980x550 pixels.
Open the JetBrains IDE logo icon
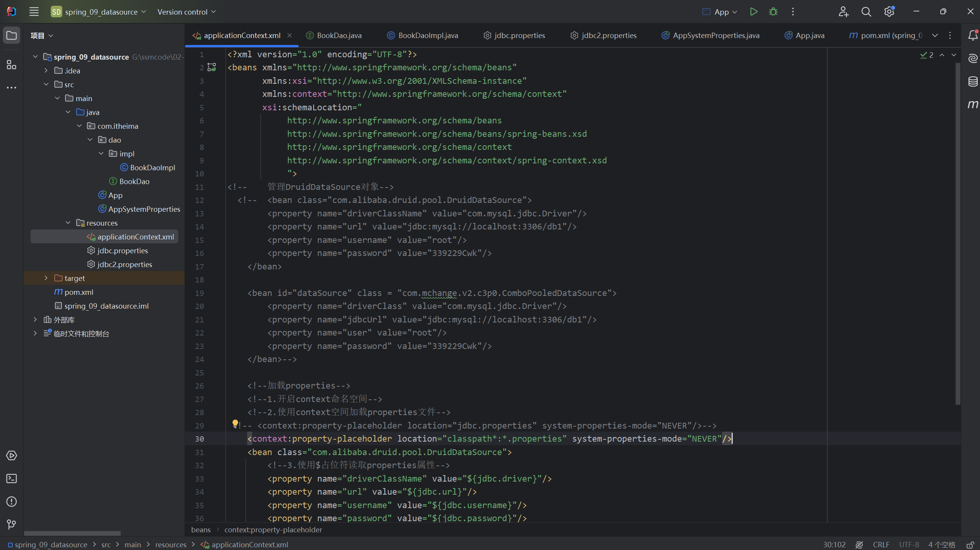coord(12,12)
